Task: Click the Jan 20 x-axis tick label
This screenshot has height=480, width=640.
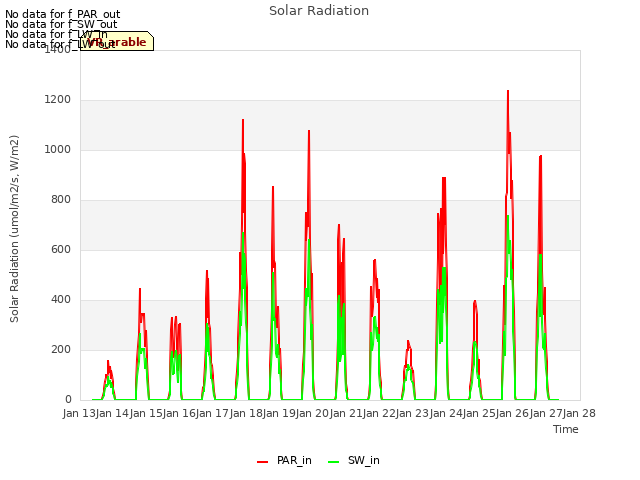Action: 312,413
